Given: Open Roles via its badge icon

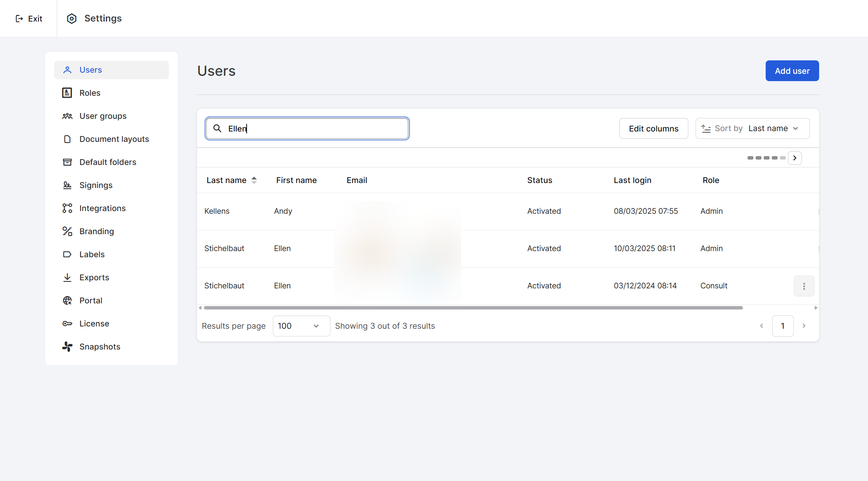Looking at the screenshot, I should pos(67,93).
